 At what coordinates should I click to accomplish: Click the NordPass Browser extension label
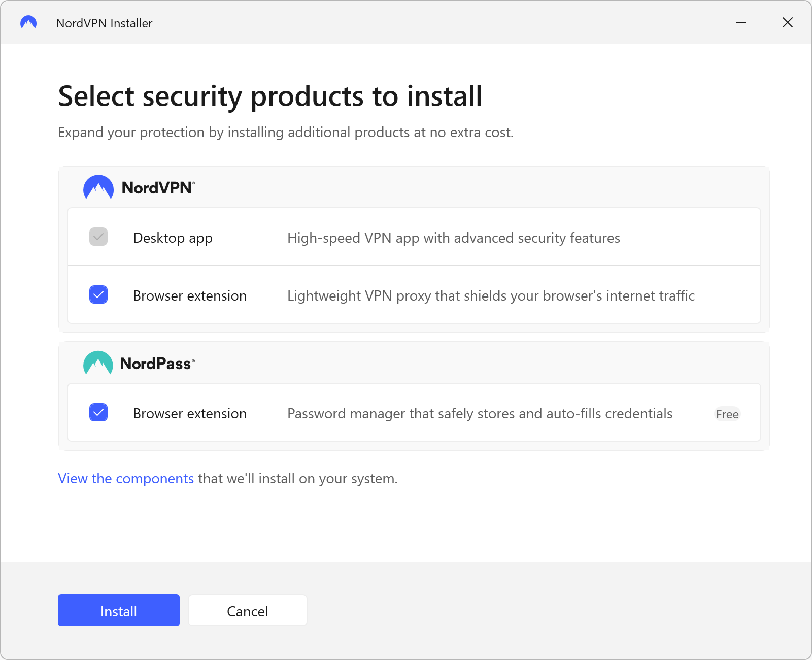tap(190, 413)
